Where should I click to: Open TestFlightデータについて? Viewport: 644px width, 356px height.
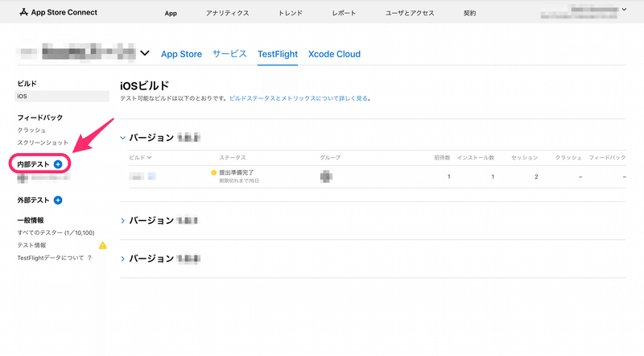(51, 258)
